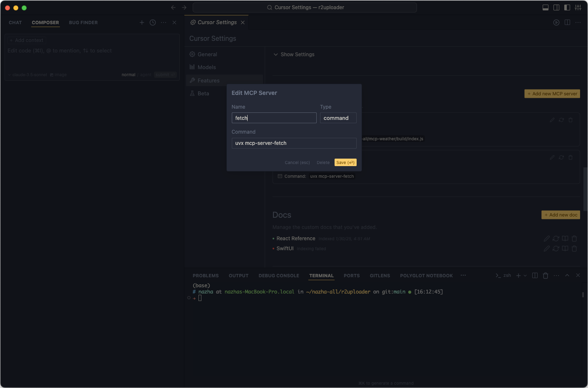This screenshot has height=388, width=588.
Task: Open the claude-3.5-sonnet model selector
Action: coord(28,75)
